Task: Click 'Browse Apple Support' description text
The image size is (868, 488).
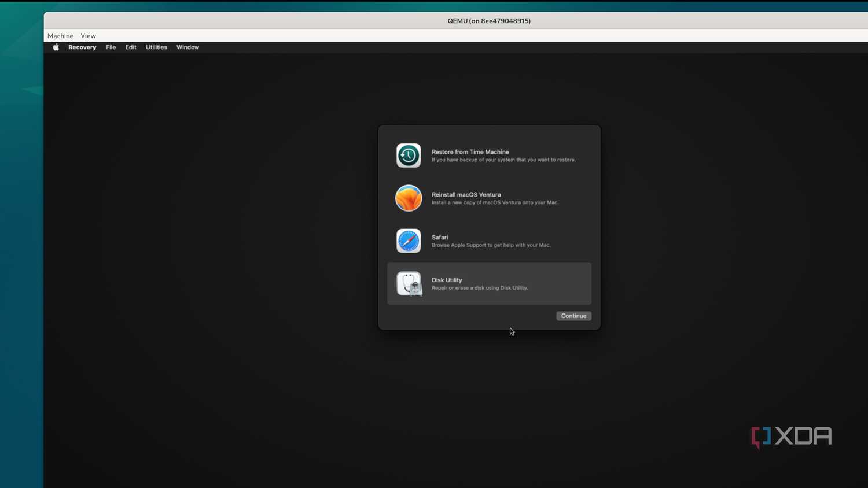Action: pyautogui.click(x=491, y=245)
